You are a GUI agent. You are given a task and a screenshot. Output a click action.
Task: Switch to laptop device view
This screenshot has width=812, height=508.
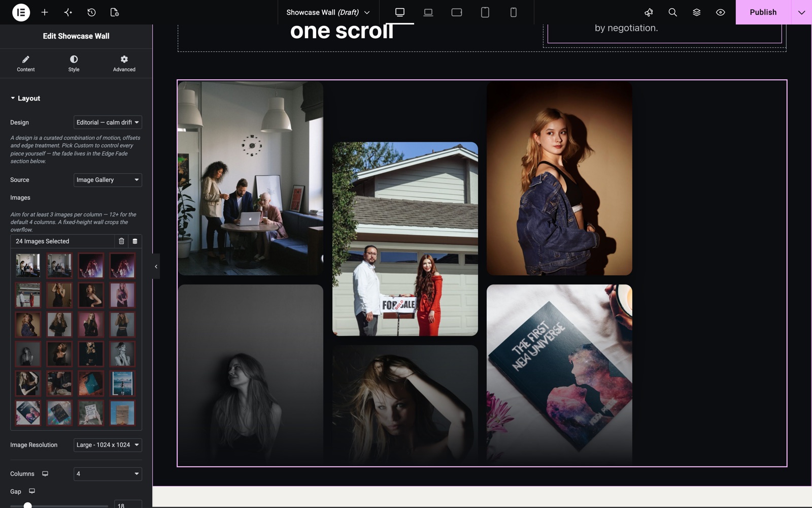click(428, 12)
